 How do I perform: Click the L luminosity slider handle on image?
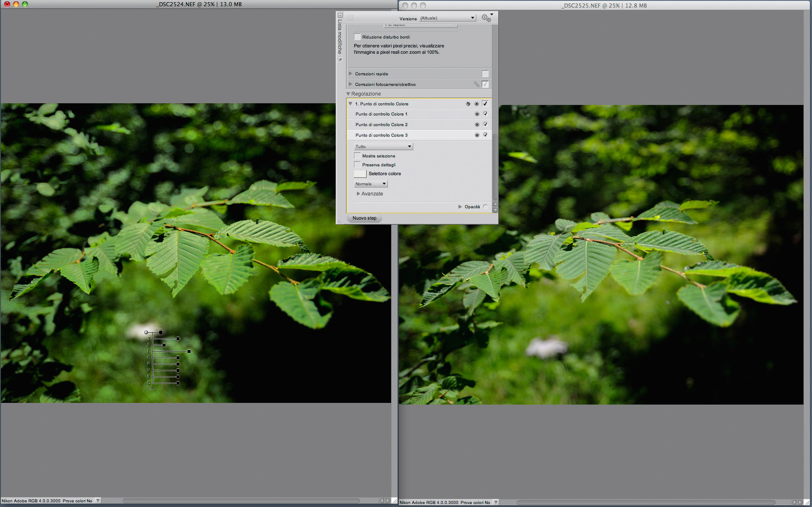189,351
